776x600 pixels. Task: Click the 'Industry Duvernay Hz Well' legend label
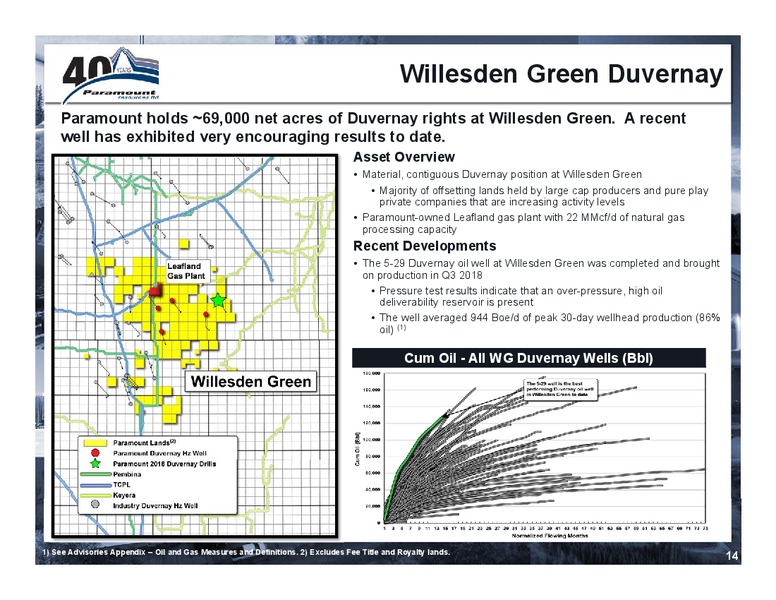[155, 505]
